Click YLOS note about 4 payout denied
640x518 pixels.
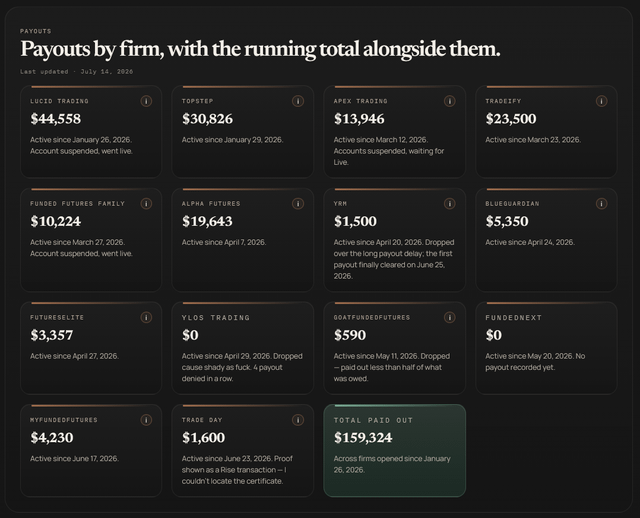242,367
